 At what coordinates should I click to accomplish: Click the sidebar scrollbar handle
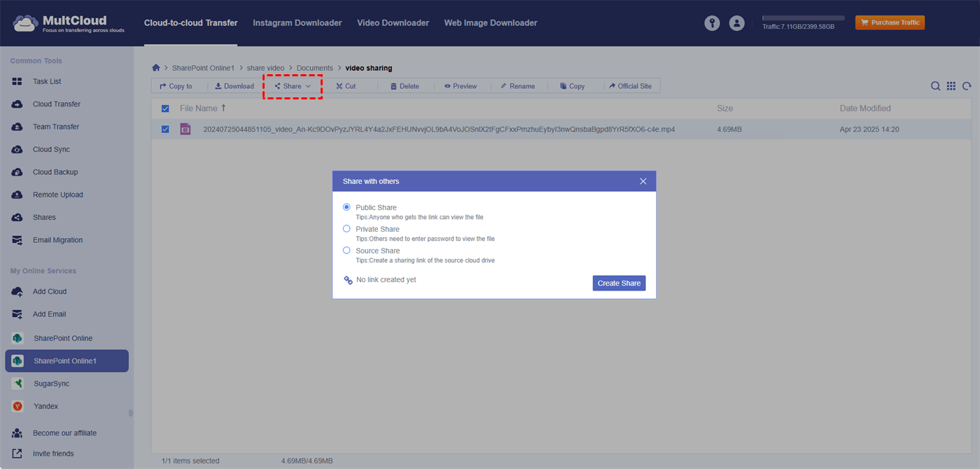coord(131,413)
